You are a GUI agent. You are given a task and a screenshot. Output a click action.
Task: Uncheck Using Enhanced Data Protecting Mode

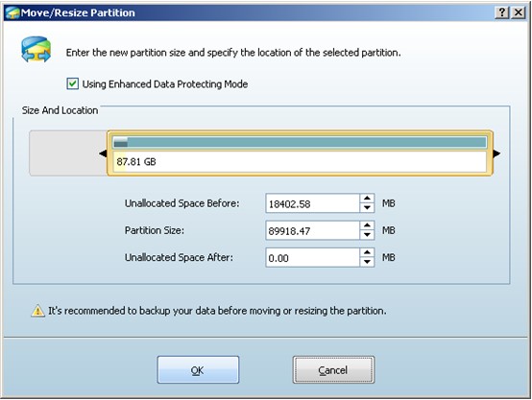pos(73,83)
